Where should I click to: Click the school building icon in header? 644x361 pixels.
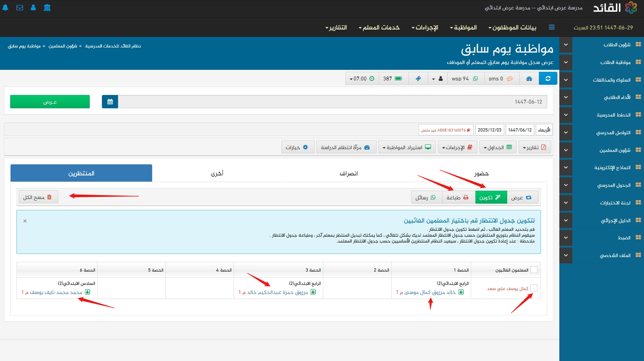47,7
